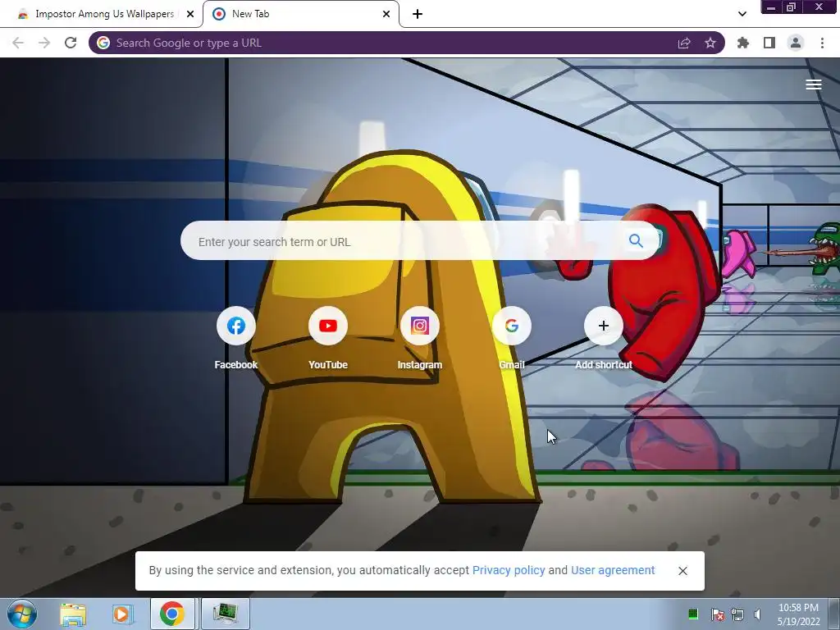Close the New Tab tab
Screen dimensions: 840x630
coord(386,14)
